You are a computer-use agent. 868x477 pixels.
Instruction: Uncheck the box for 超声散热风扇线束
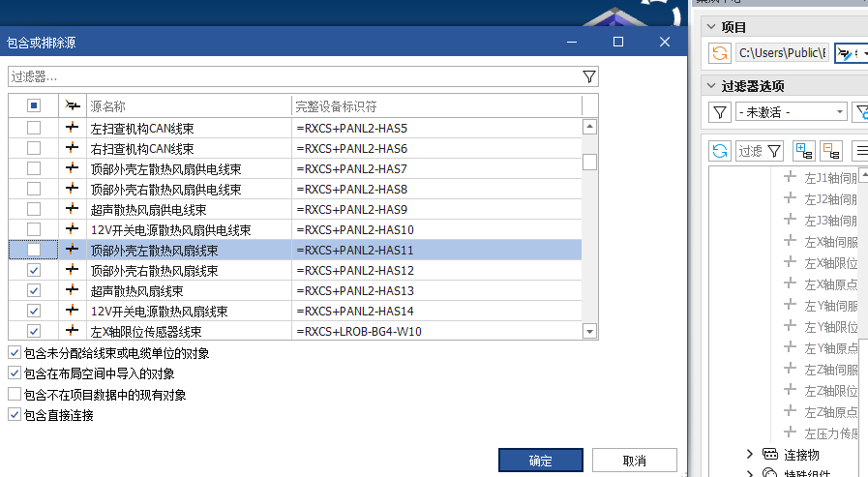pos(34,290)
